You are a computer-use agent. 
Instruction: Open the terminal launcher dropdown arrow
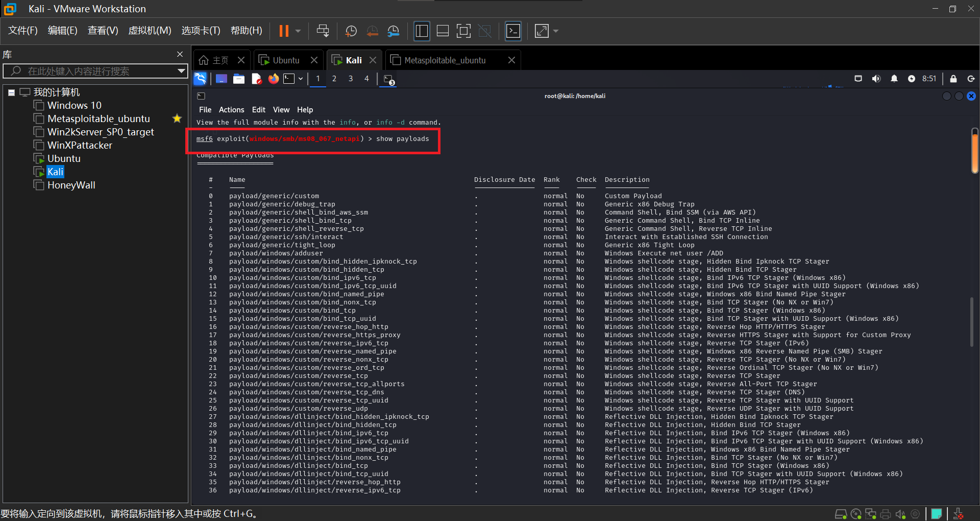(301, 79)
